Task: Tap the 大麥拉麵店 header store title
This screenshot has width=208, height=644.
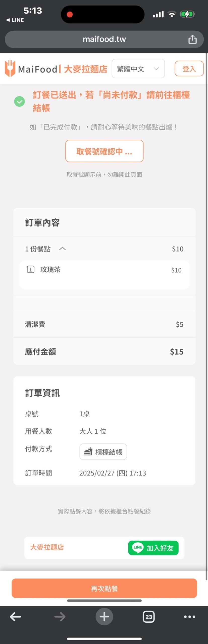Action: point(85,69)
